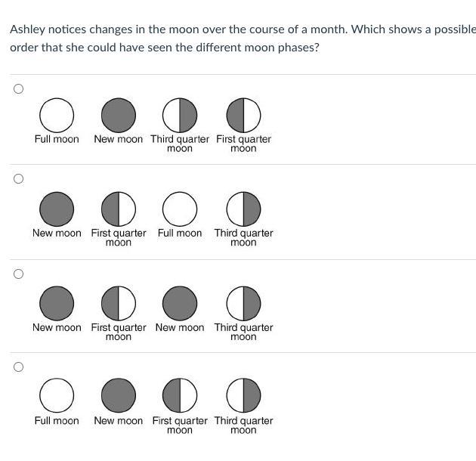
Task: Click the New moon icon starting second option
Action: point(57,209)
